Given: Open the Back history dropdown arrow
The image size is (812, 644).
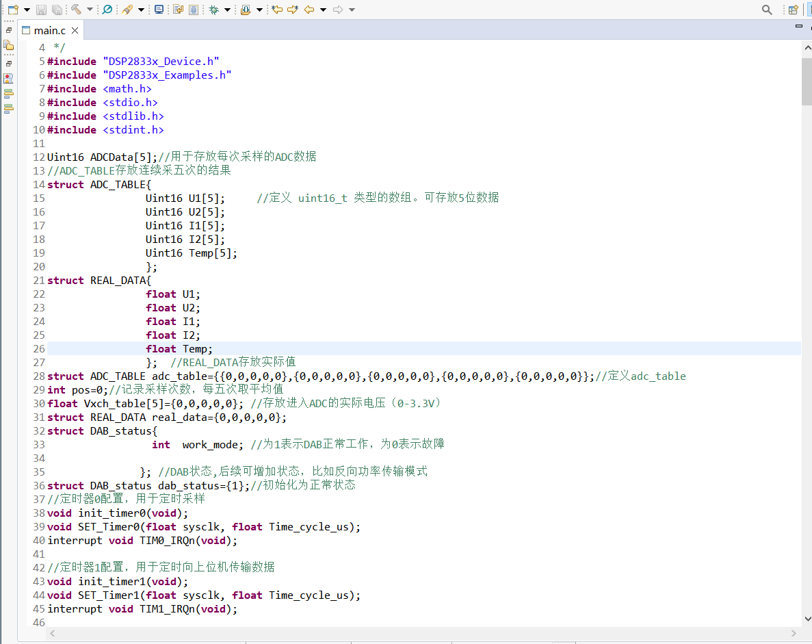Looking at the screenshot, I should tap(323, 10).
